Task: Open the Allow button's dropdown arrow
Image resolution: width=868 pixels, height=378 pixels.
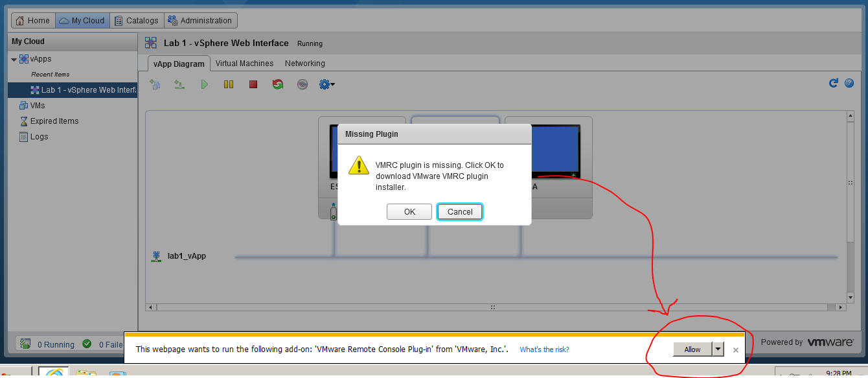Action: 718,349
